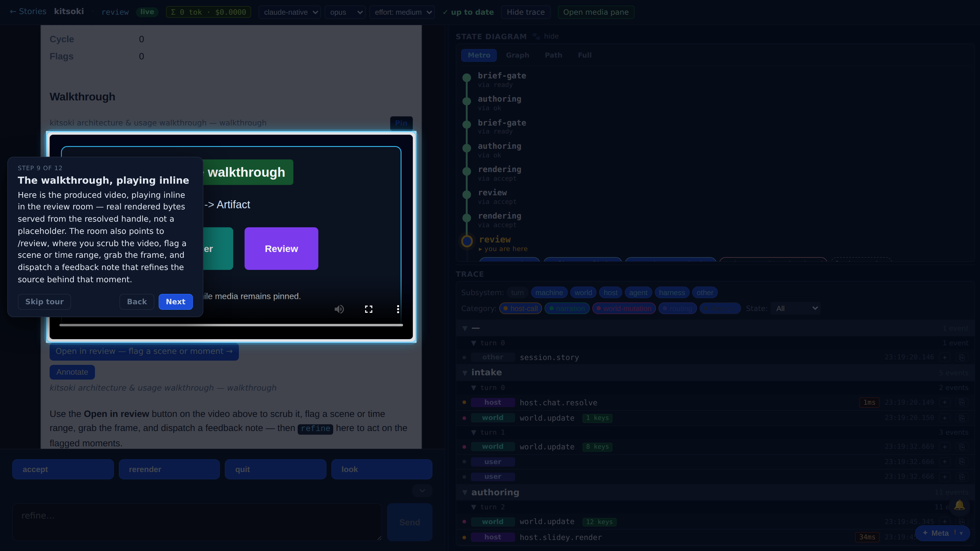This screenshot has width=980, height=551.
Task: Switch to the Graph diagram tab
Action: [517, 55]
